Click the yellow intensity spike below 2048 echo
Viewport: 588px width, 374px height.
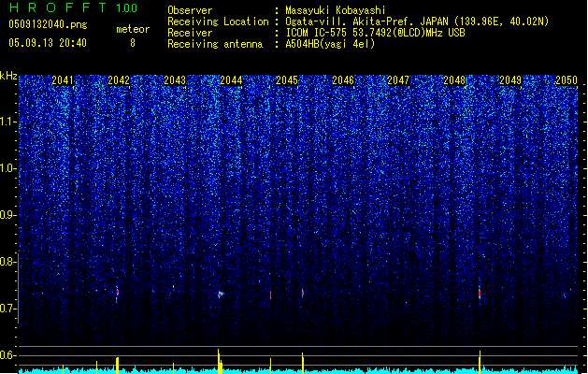point(480,362)
